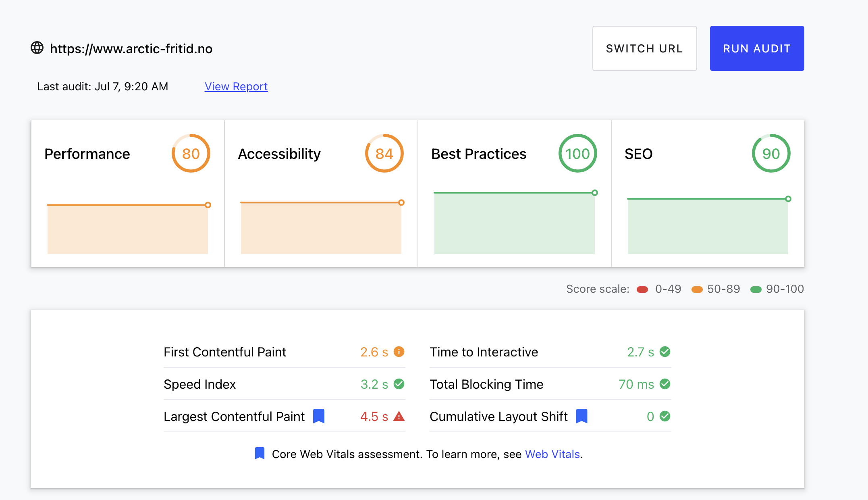Click the blue bookmark next to Largest Contentful Paint
This screenshot has width=868, height=500.
point(319,416)
